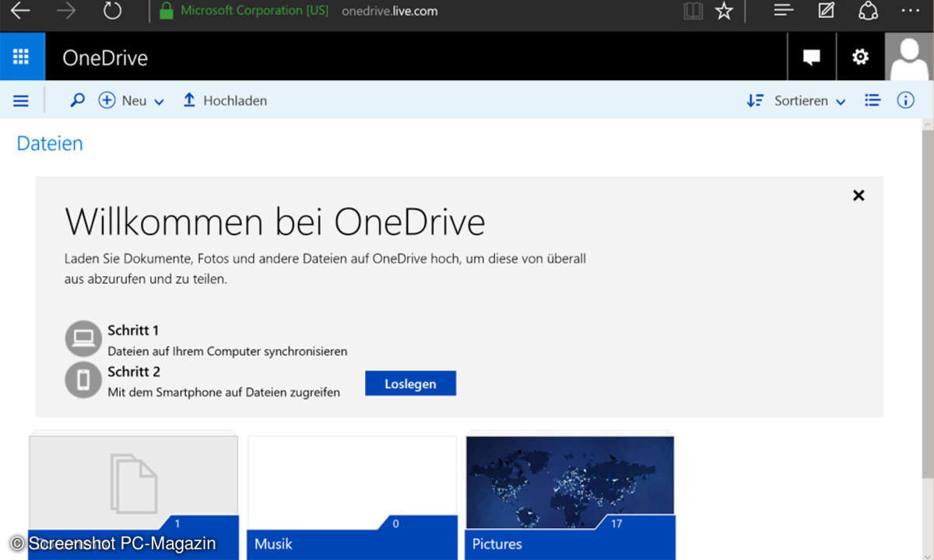Click the OneDrive title in header
The width and height of the screenshot is (934, 560).
[x=104, y=58]
